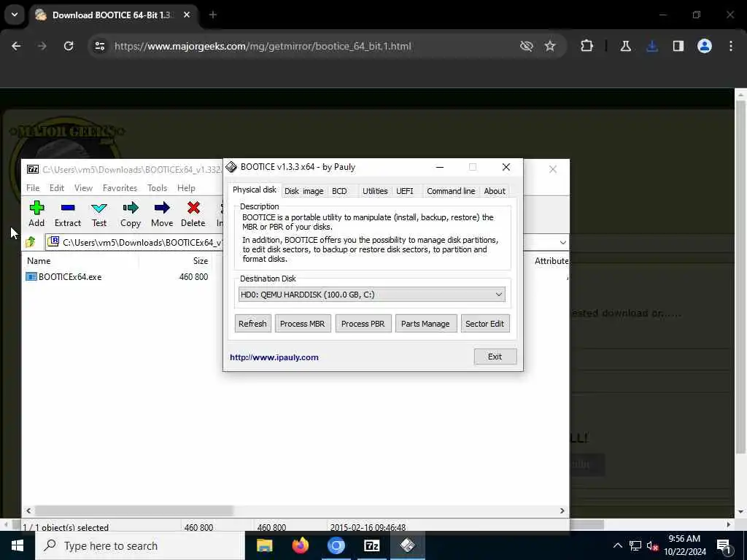
Task: Open the File menu in 7-Zip
Action: [33, 188]
